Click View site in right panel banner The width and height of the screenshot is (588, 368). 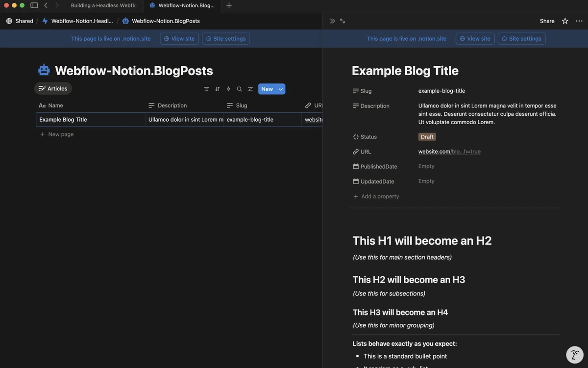[475, 39]
